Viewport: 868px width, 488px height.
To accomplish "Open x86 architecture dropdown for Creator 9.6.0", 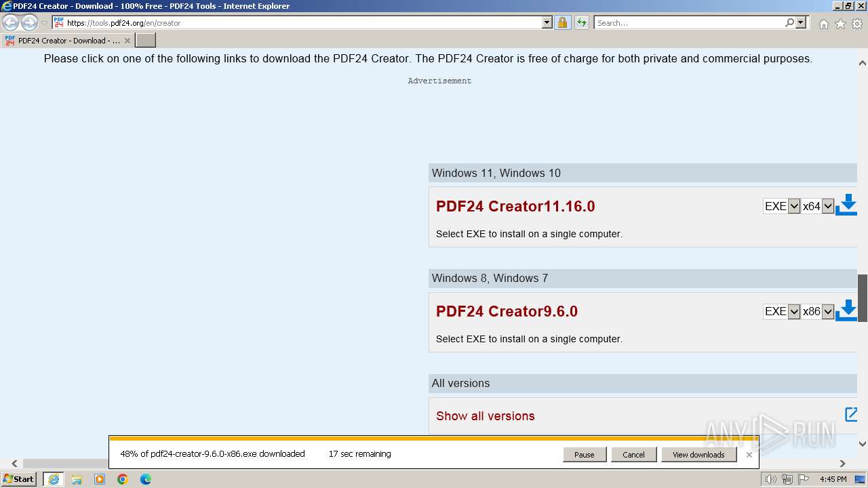I will (x=818, y=311).
